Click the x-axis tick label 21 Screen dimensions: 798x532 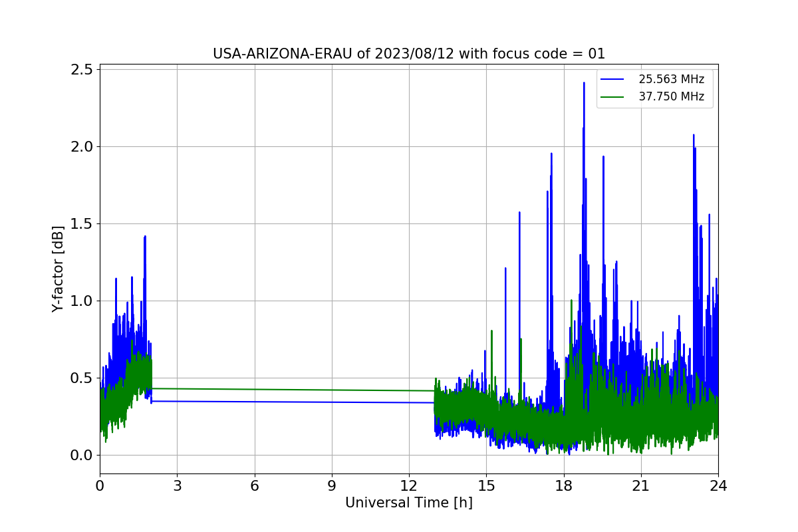(x=640, y=485)
